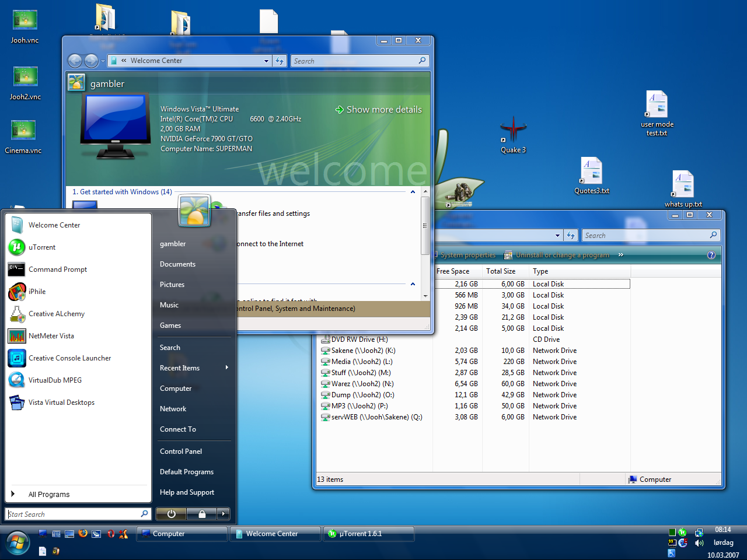Open iPhile in the Start menu
This screenshot has height=560, width=747.
pos(78,292)
